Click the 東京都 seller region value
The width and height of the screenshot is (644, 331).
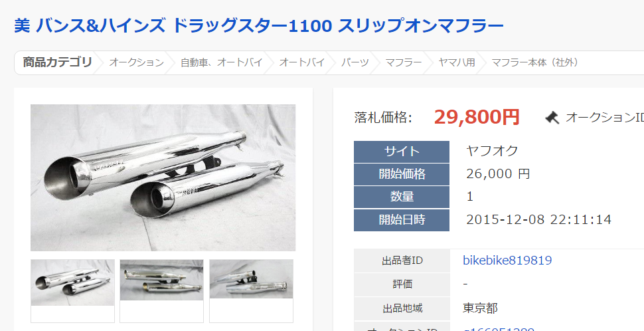click(x=480, y=308)
